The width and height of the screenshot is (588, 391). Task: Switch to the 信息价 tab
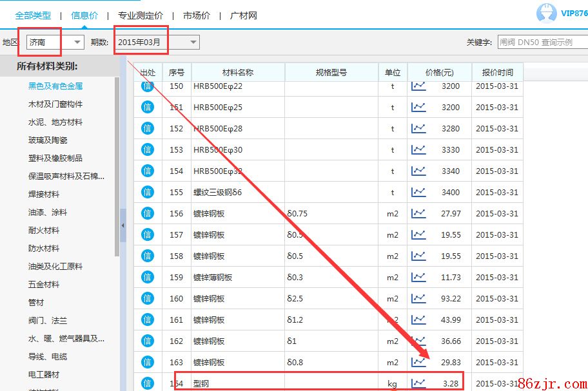click(84, 15)
